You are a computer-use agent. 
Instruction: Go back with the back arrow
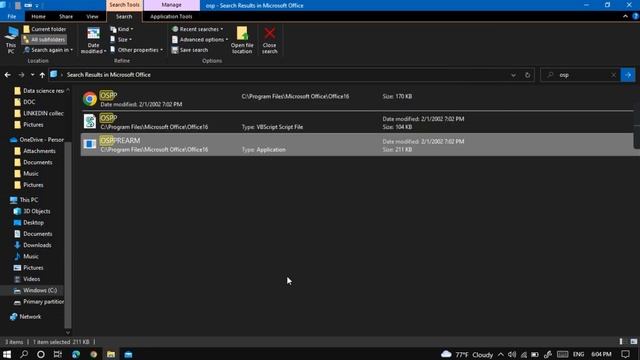pos(8,75)
